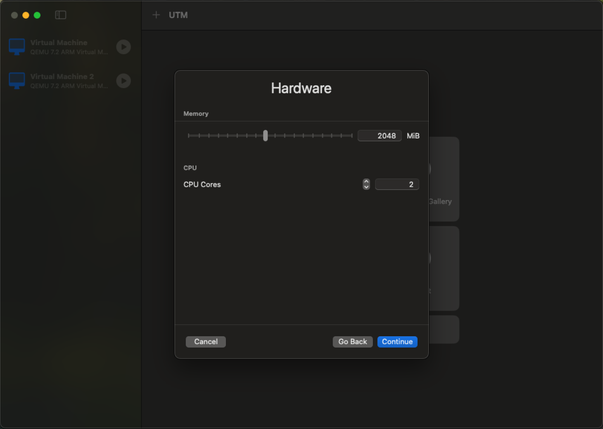Click the Memory section label

click(x=196, y=114)
